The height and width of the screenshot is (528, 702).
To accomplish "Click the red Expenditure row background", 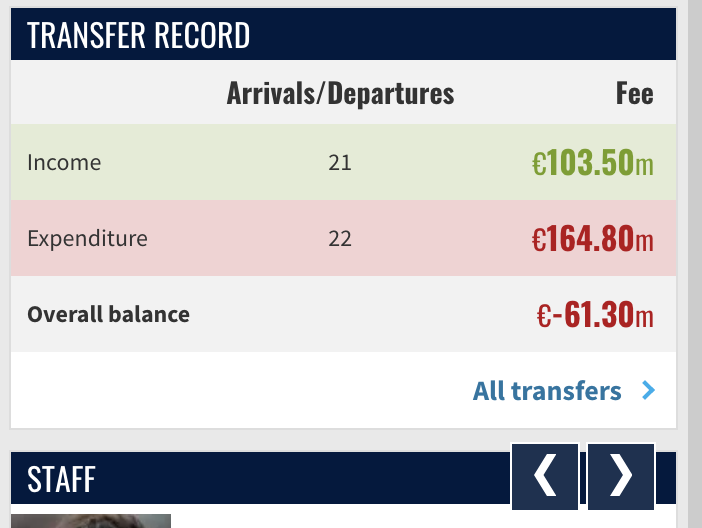I will [343, 238].
